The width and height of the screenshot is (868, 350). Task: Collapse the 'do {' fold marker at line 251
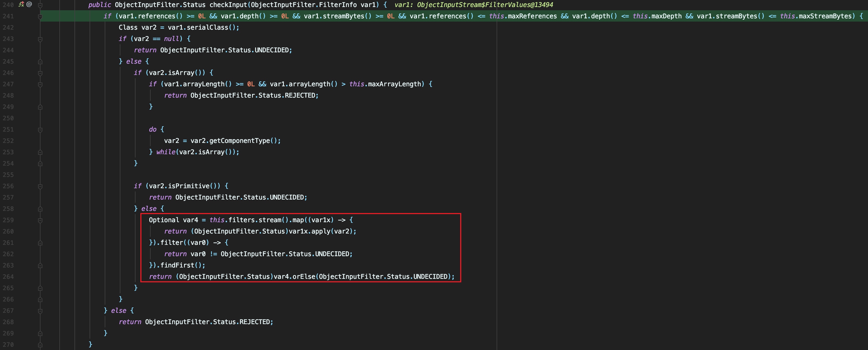coord(40,130)
